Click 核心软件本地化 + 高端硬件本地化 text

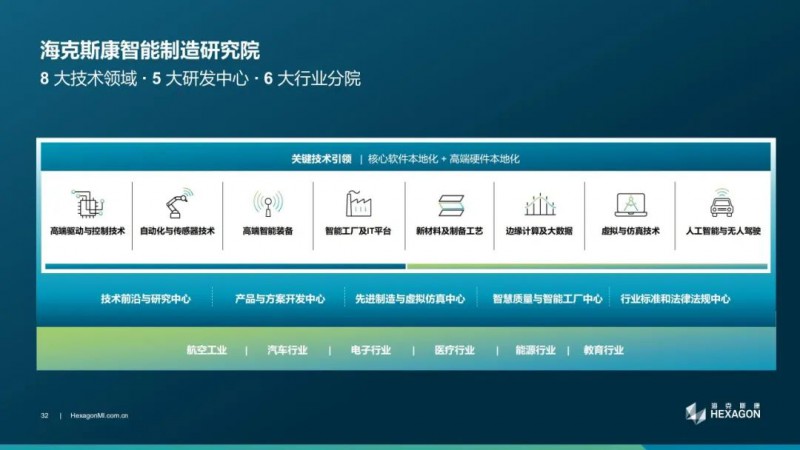point(443,159)
